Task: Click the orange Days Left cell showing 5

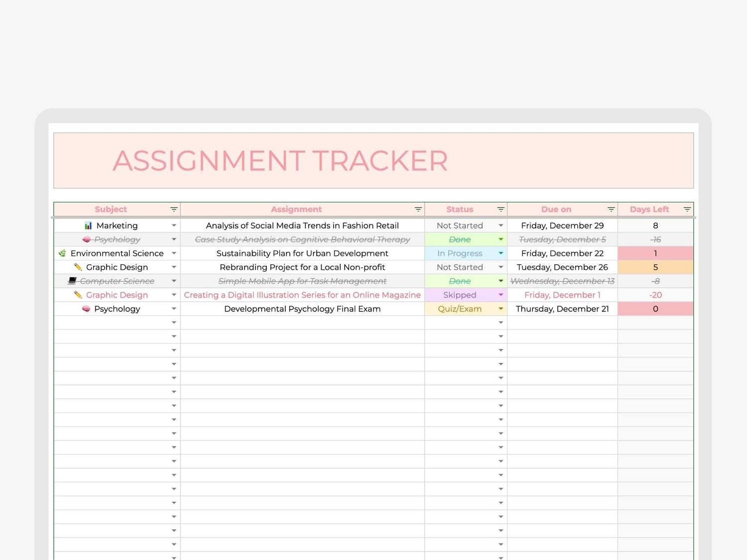Action: point(655,267)
